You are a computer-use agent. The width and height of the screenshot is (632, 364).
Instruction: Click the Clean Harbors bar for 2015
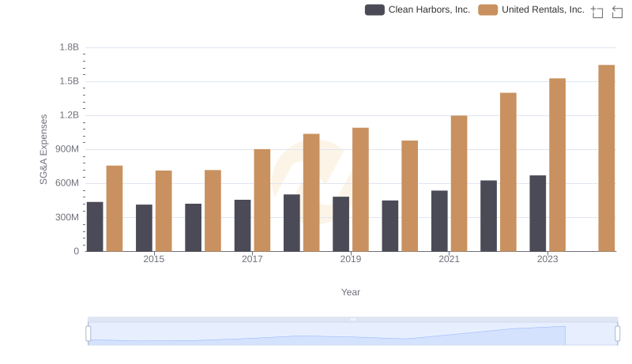[x=144, y=228]
